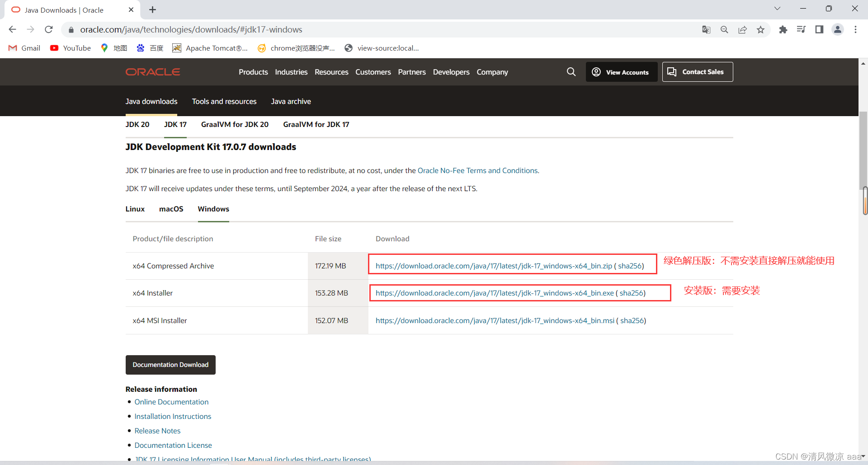Click the View Accounts button
868x465 pixels.
pos(622,72)
